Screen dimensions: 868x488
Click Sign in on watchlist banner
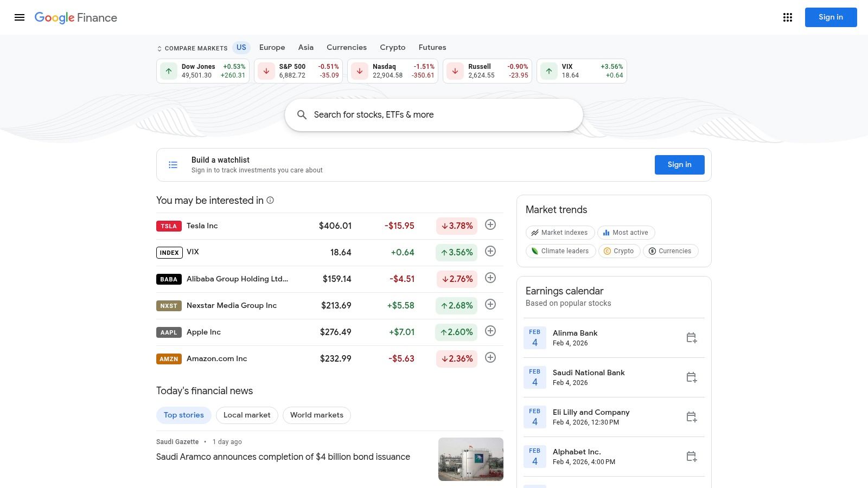click(x=680, y=165)
